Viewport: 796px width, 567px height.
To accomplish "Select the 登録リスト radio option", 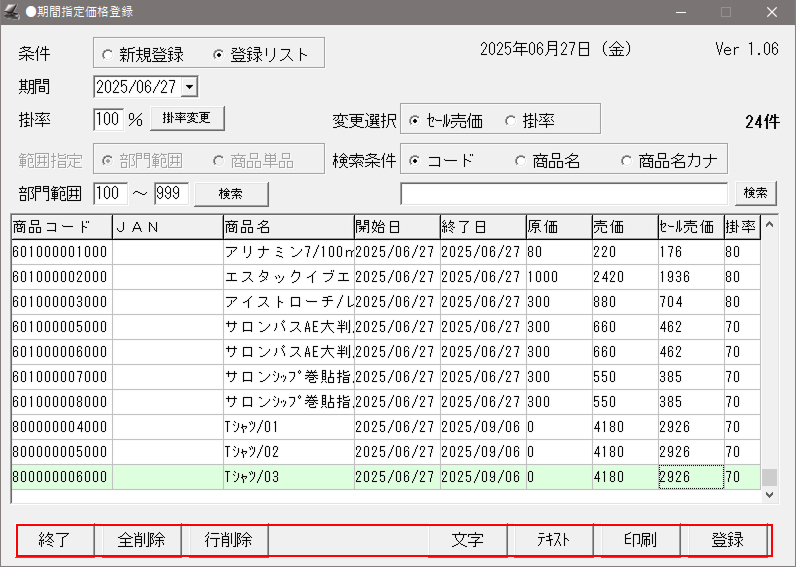I will (220, 54).
